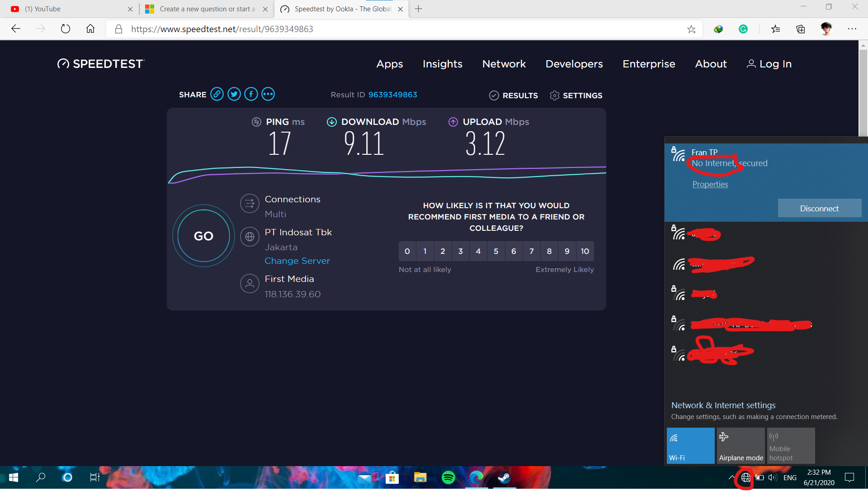Open Result ID 9639349863 link
The height and width of the screenshot is (491, 868).
click(x=392, y=95)
